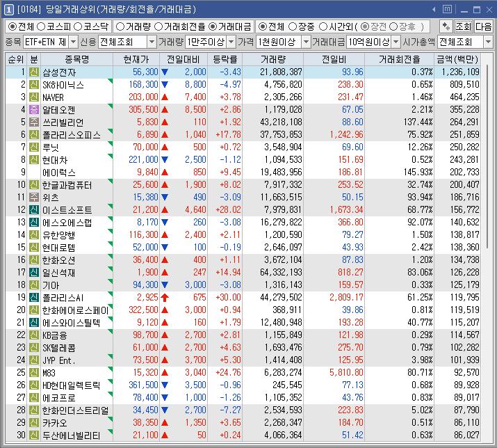
Task: Click the green corner marker on 루닛
Action: [x=111, y=144]
